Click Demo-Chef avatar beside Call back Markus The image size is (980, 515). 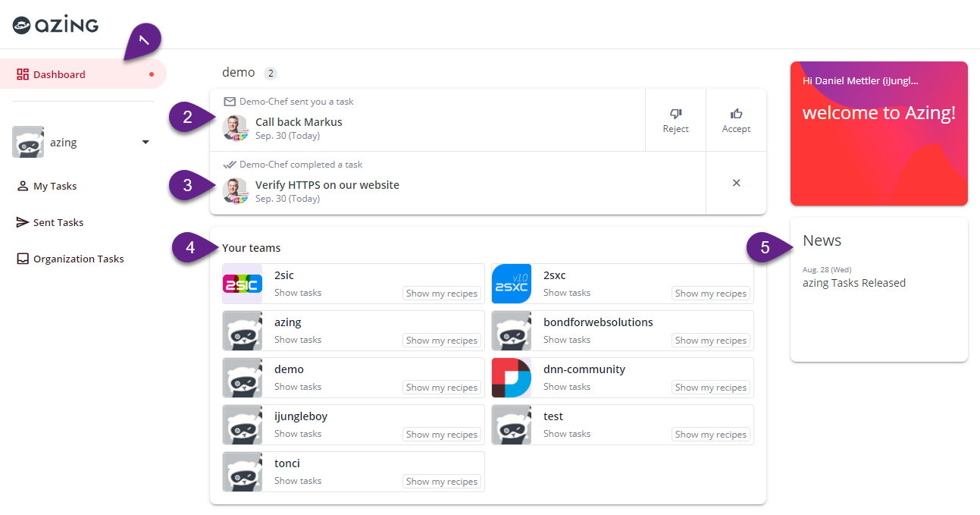[x=236, y=127]
